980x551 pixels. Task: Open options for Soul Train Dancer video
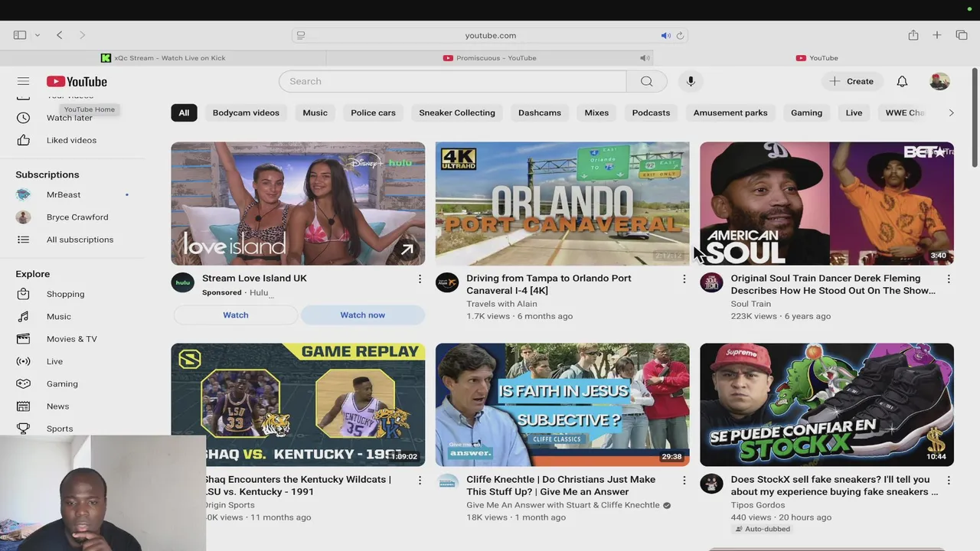pos(949,279)
